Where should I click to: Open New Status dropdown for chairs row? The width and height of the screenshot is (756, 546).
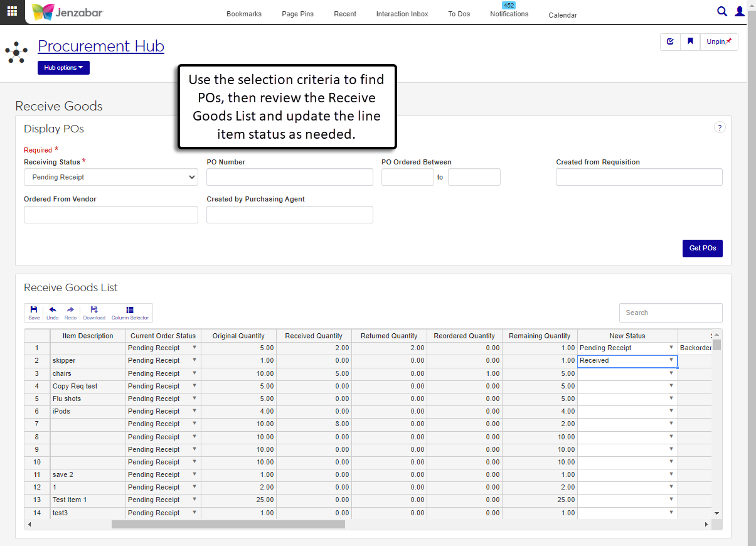point(671,373)
